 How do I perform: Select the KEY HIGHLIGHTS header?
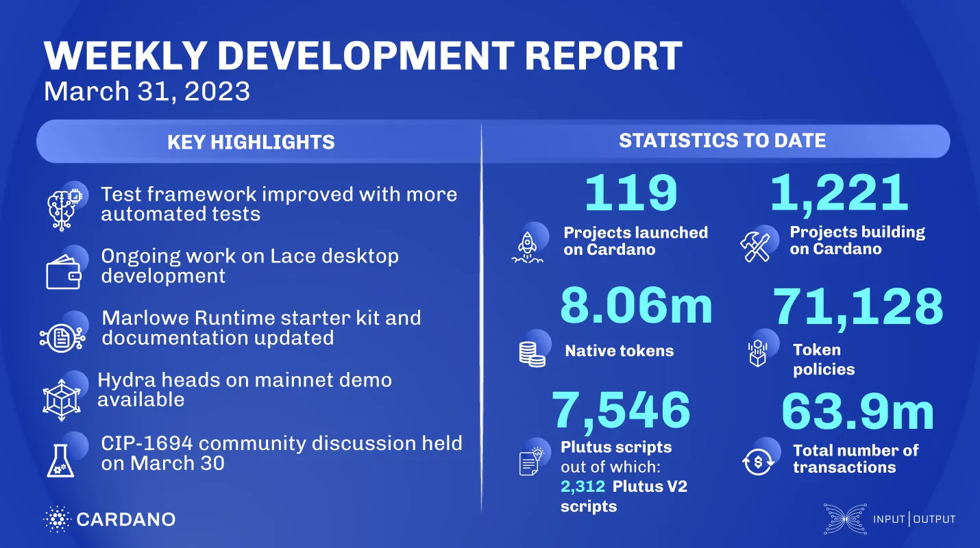(x=251, y=142)
